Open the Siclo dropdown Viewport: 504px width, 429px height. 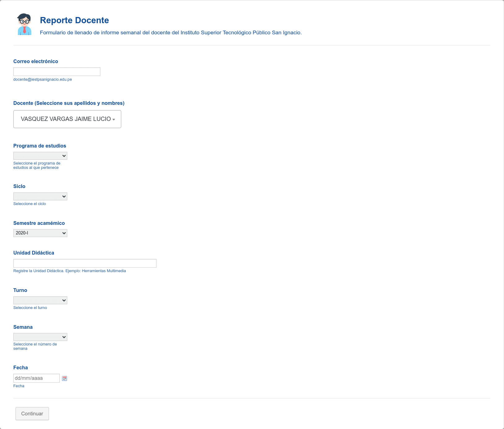click(x=40, y=196)
